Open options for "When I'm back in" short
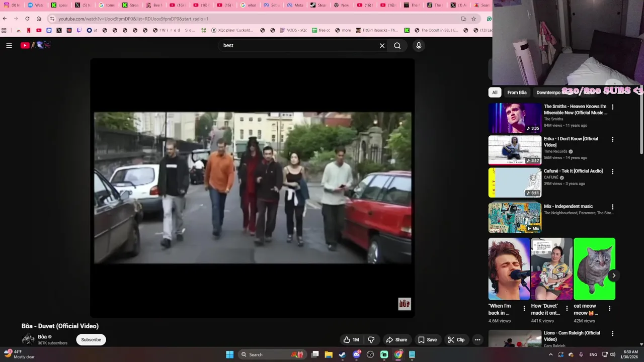644x362 pixels. 524,308
